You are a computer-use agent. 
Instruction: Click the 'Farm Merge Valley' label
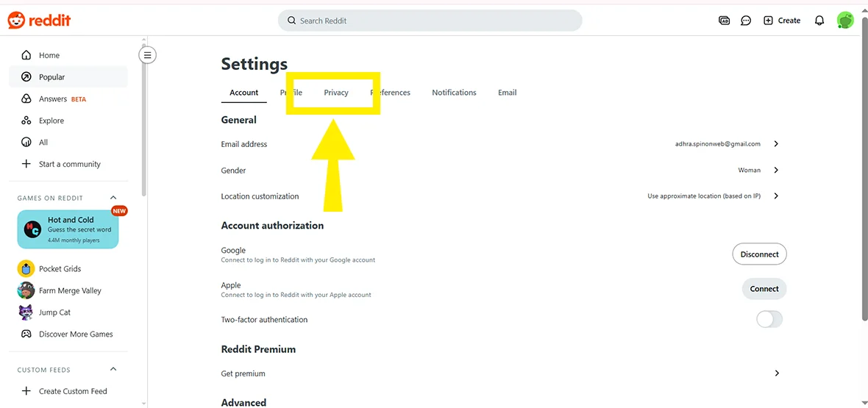click(x=70, y=290)
